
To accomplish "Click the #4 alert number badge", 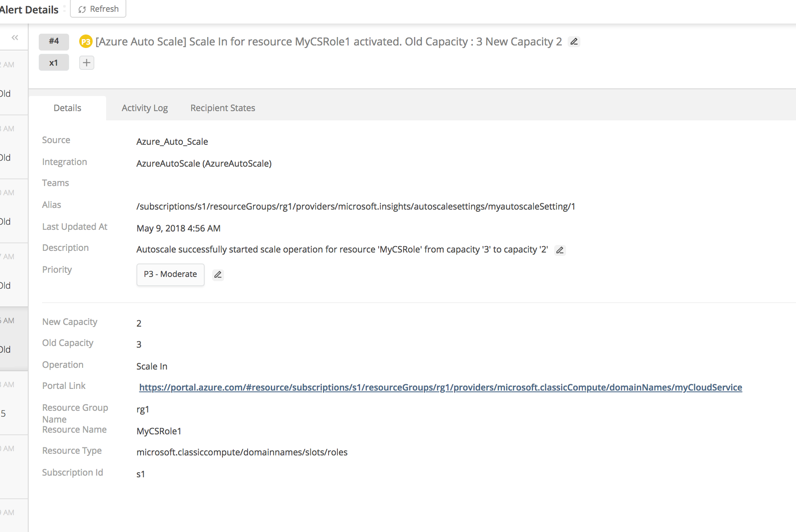I will point(54,41).
